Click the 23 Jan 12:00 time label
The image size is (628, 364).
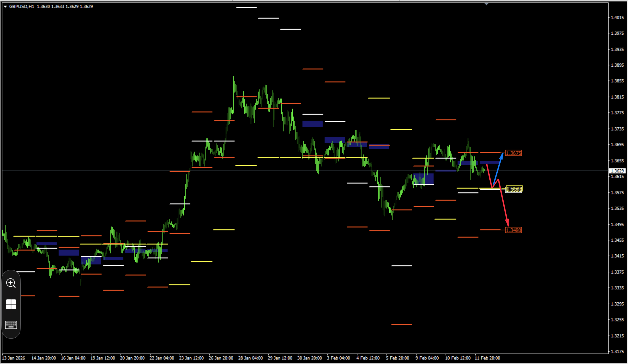point(191,358)
